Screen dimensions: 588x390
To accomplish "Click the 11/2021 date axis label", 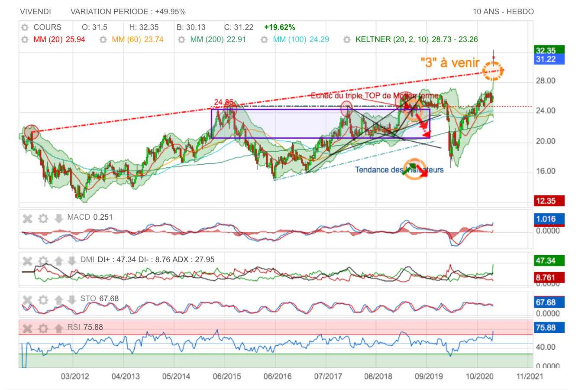I will point(529,376).
